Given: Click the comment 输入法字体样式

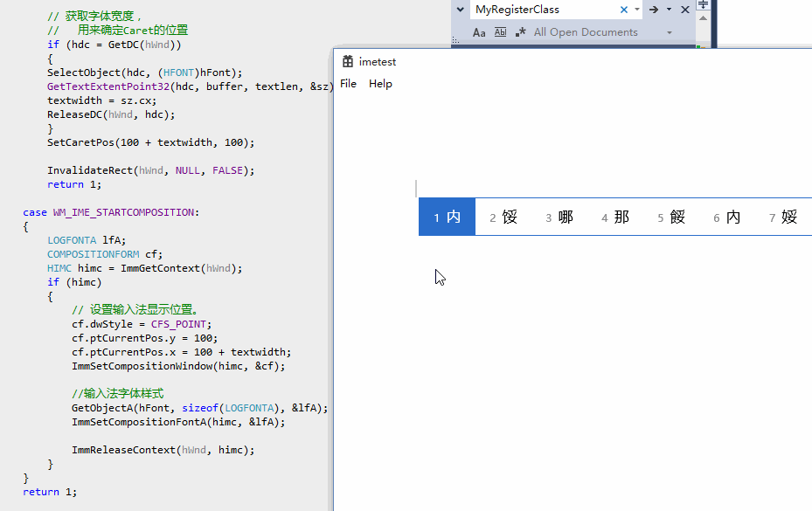Looking at the screenshot, I should pyautogui.click(x=117, y=393).
